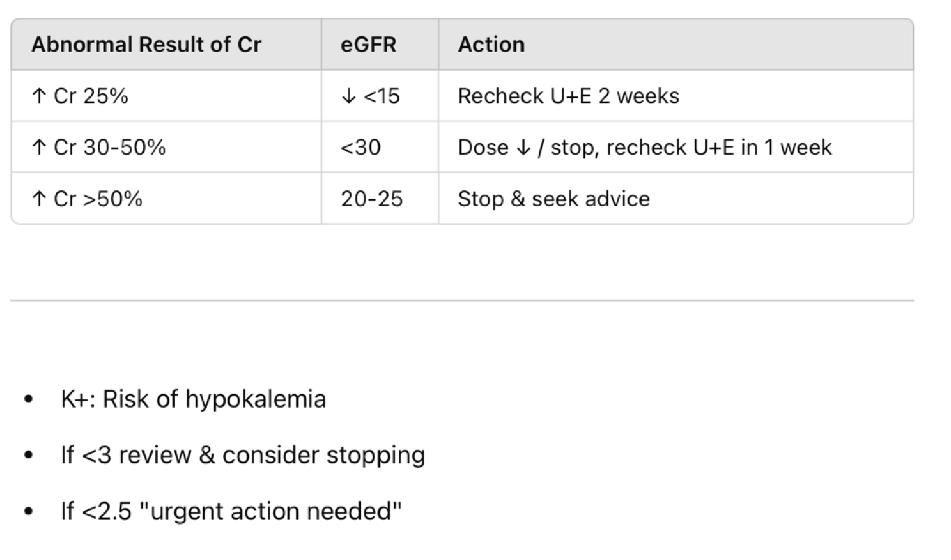Click the down arrow before <15
Screen dimensions: 951x560
(x=349, y=96)
